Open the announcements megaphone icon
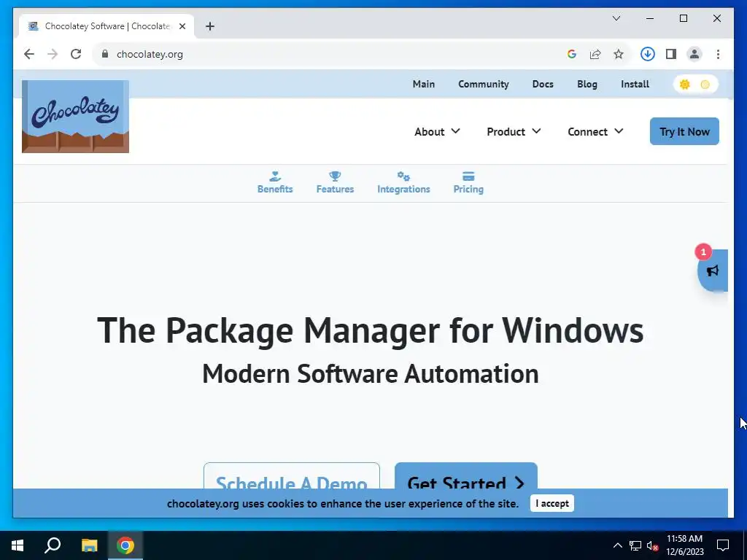Image resolution: width=747 pixels, height=560 pixels. click(713, 271)
